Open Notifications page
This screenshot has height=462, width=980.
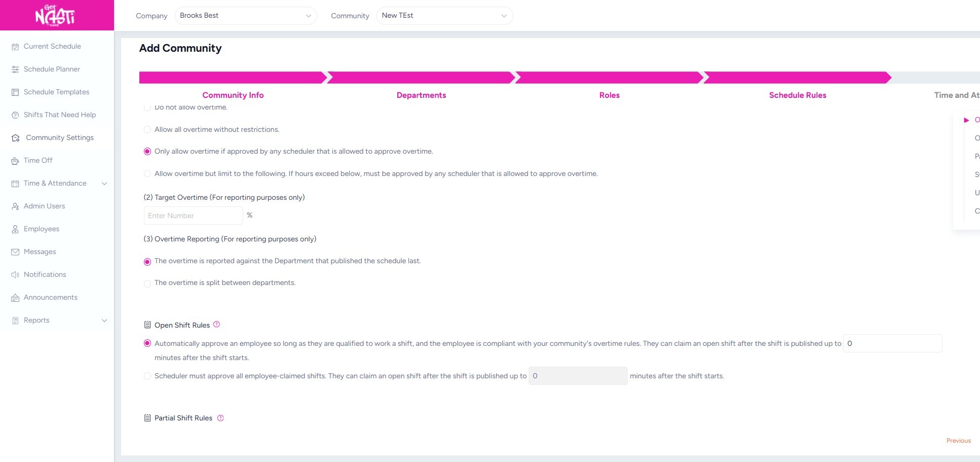point(45,275)
